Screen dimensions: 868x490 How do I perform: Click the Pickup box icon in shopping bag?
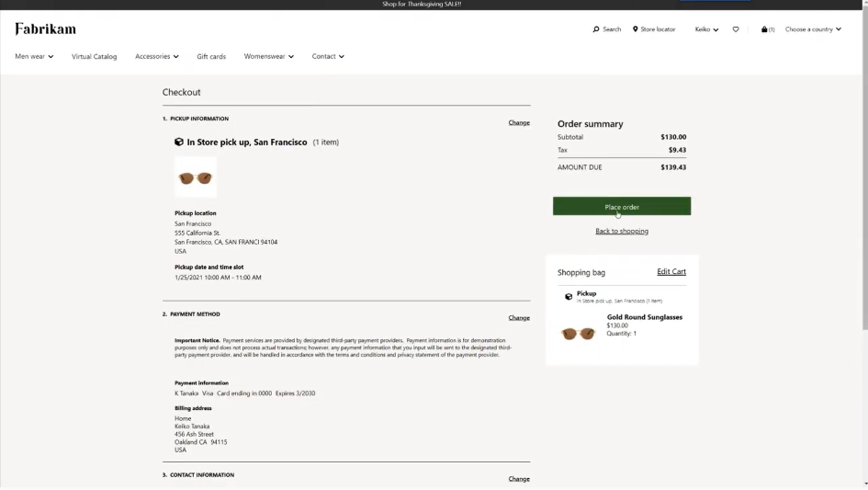point(569,296)
